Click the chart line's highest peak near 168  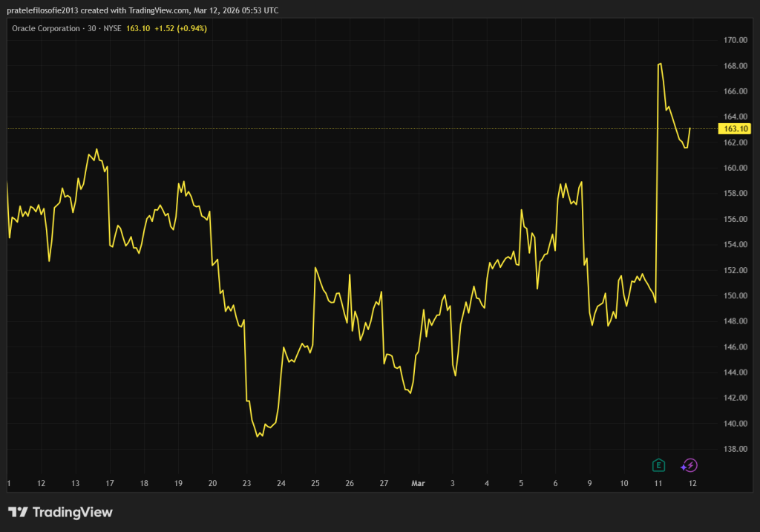(x=660, y=65)
